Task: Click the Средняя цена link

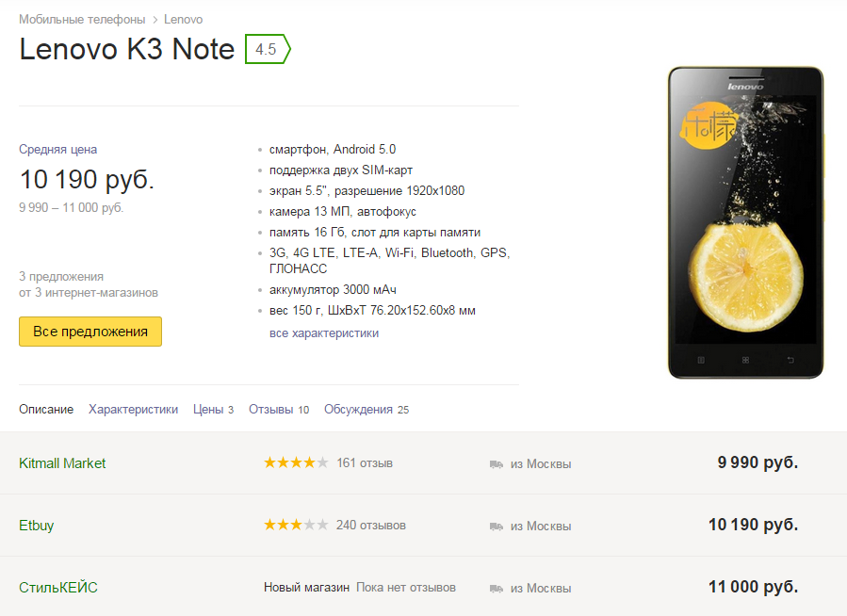Action: [57, 150]
